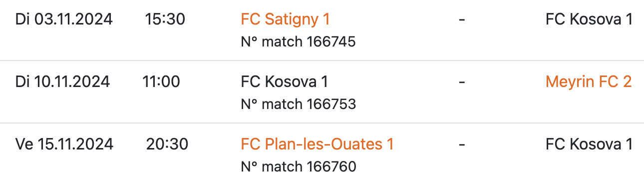644x184 pixels.
Task: Select the date Di 03.11.2024
Action: point(64,19)
